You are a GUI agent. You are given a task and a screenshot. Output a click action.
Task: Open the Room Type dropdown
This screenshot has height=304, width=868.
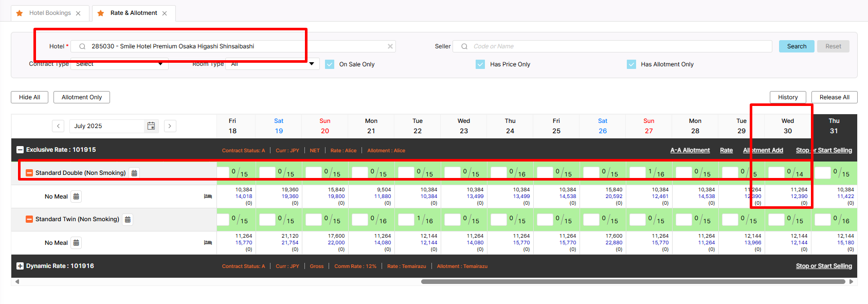(x=273, y=64)
